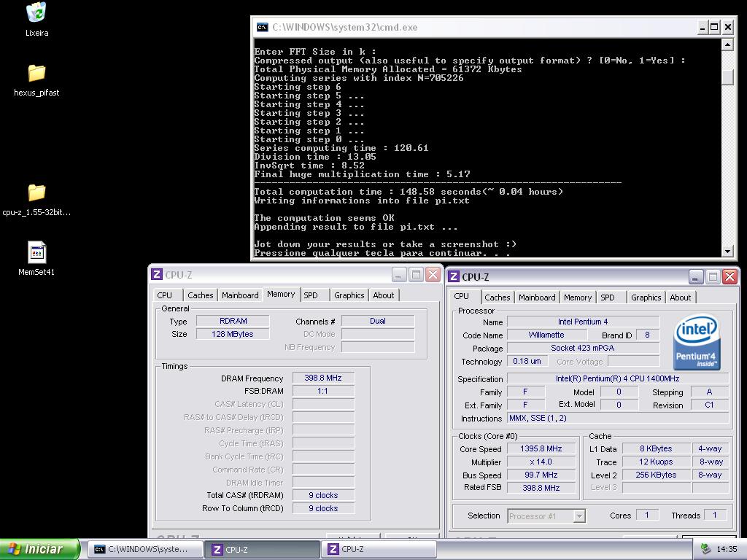Click the cmd.exe title bar icon
Viewport: 747px width, 560px height.
tap(262, 27)
